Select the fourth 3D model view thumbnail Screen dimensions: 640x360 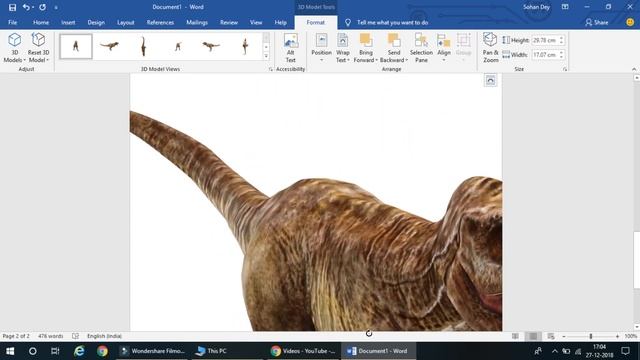[178, 46]
